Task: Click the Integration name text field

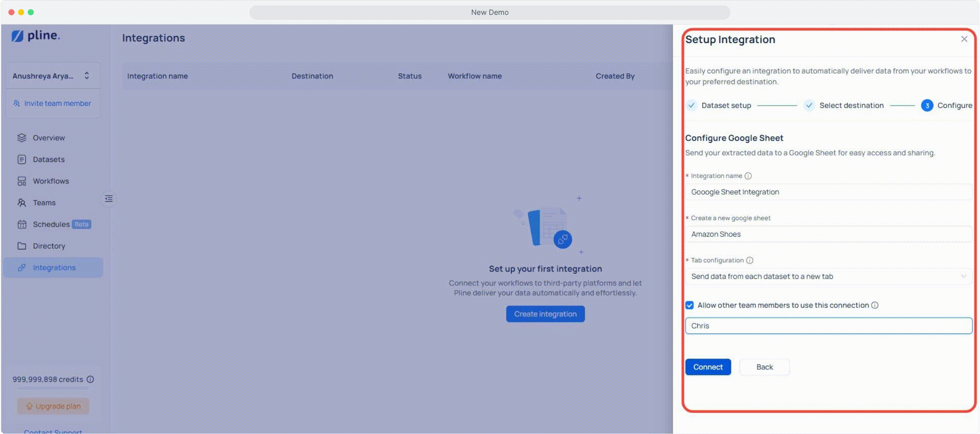Action: (828, 192)
